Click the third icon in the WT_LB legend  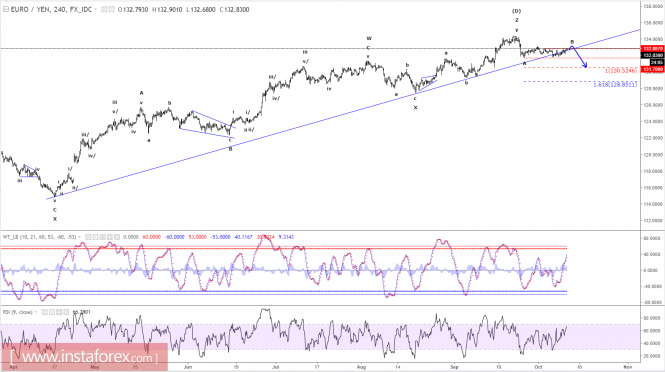(x=102, y=237)
